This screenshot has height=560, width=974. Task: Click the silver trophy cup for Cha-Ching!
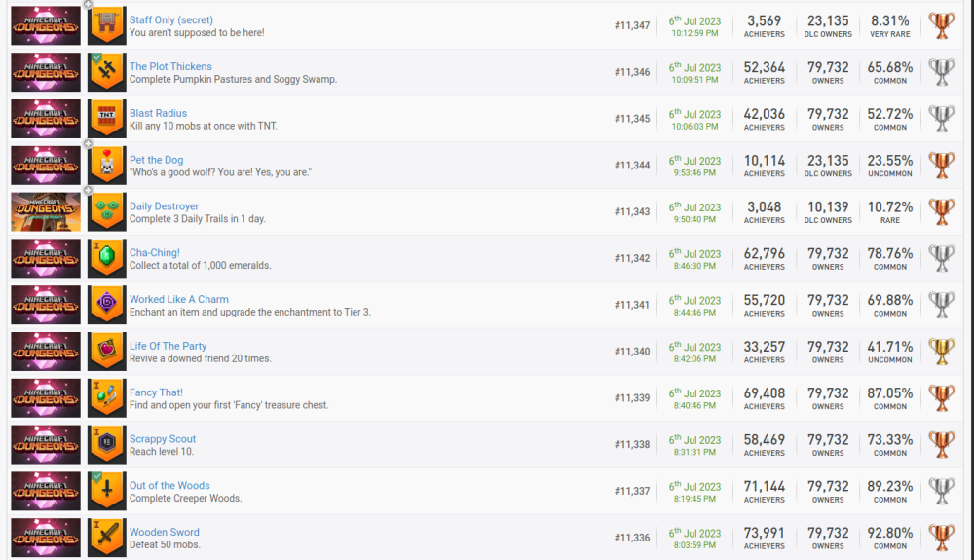click(x=942, y=259)
